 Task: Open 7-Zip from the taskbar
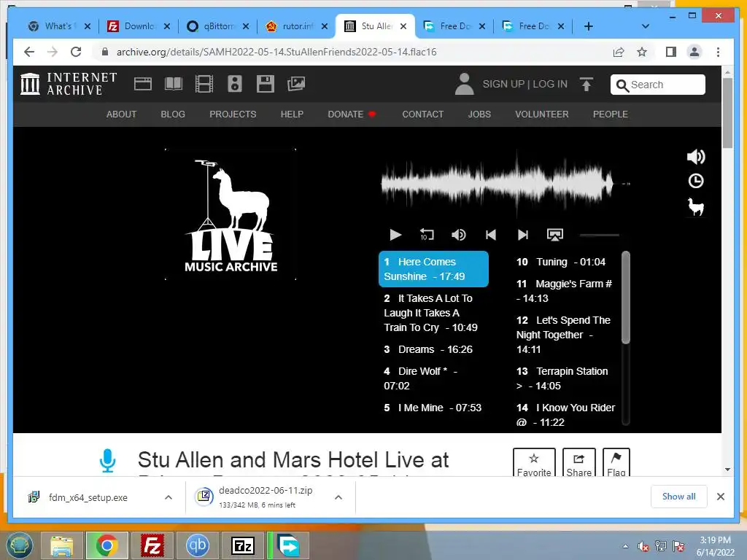tap(242, 545)
